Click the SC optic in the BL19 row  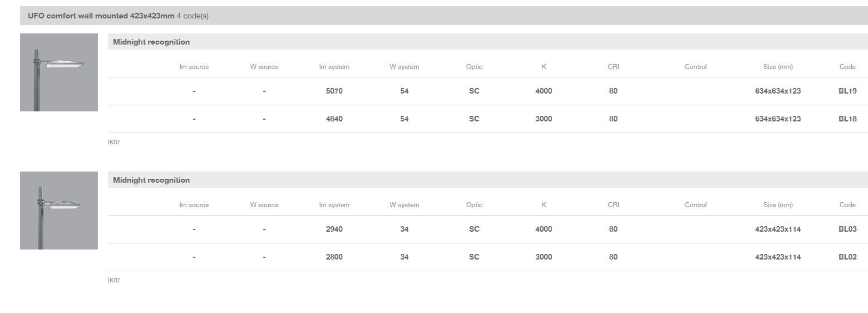pyautogui.click(x=474, y=91)
